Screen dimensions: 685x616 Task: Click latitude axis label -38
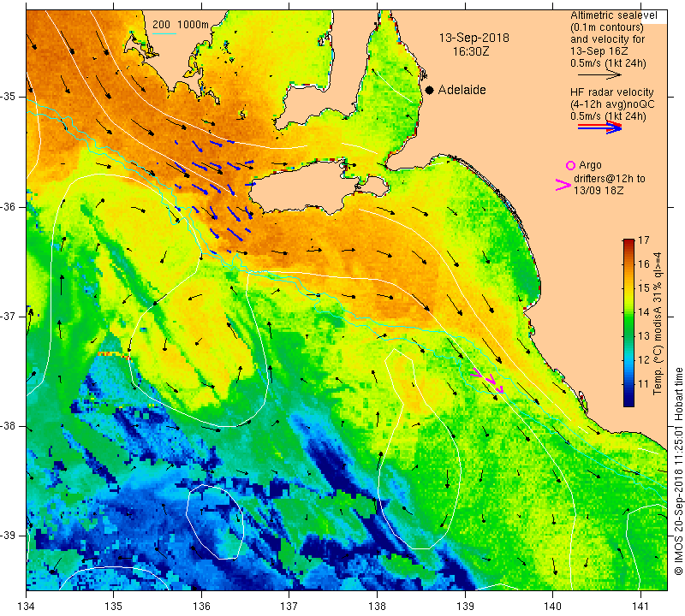9,426
